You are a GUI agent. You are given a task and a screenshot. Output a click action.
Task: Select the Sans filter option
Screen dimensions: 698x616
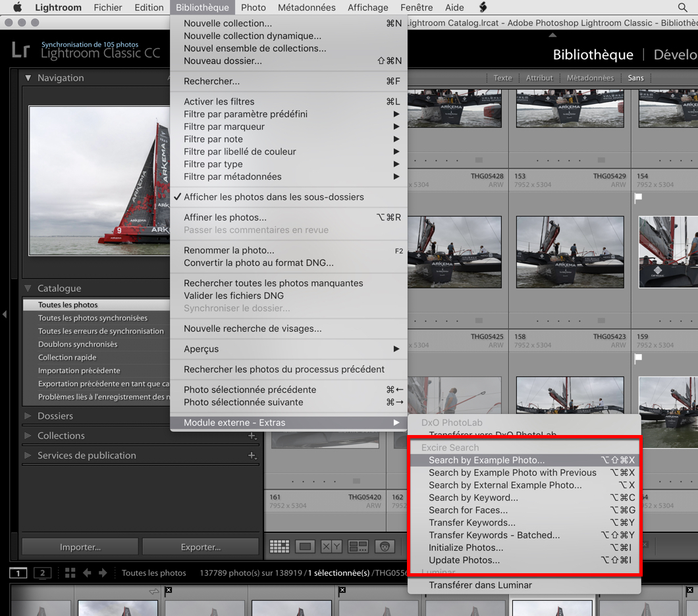[x=635, y=78]
